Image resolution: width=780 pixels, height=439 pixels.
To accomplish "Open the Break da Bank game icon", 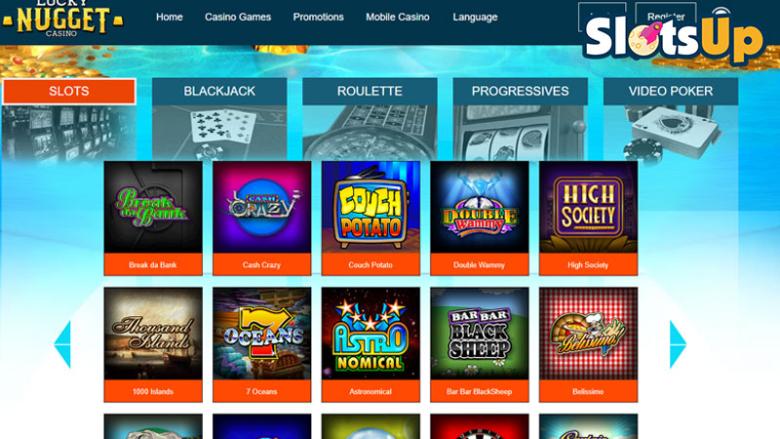I will [x=153, y=207].
